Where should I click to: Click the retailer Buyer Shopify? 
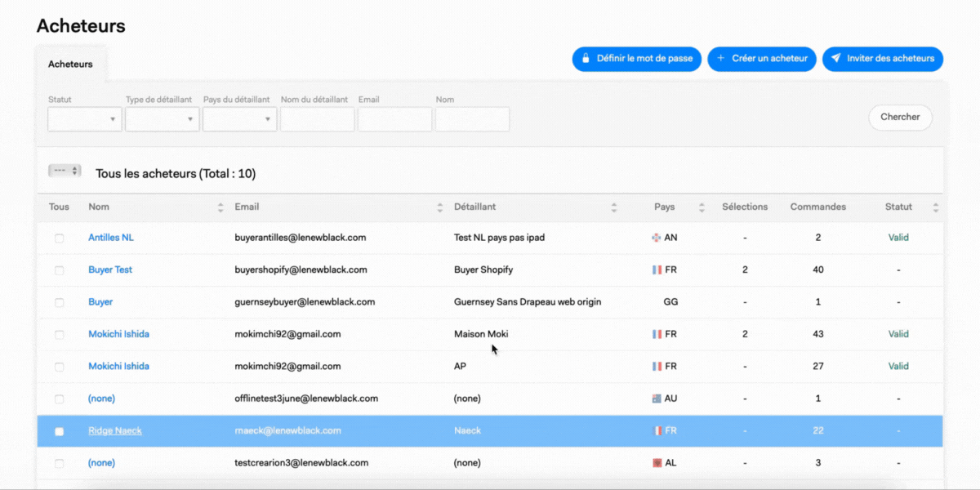tap(483, 269)
